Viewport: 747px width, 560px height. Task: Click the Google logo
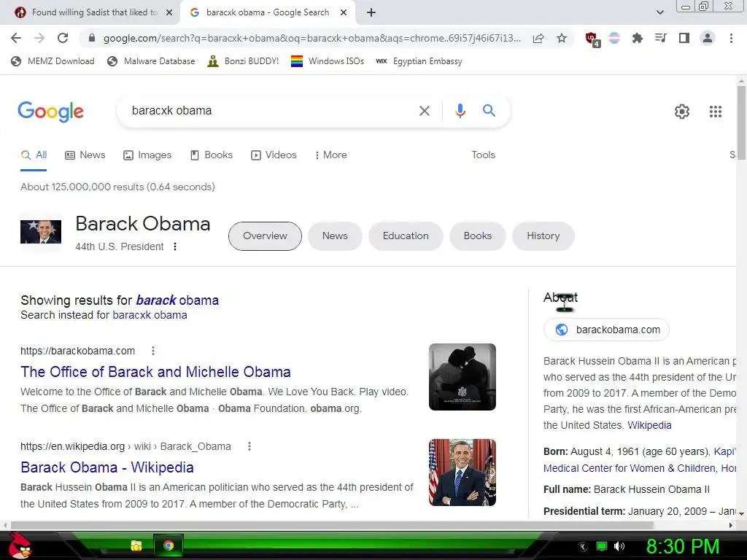50,112
